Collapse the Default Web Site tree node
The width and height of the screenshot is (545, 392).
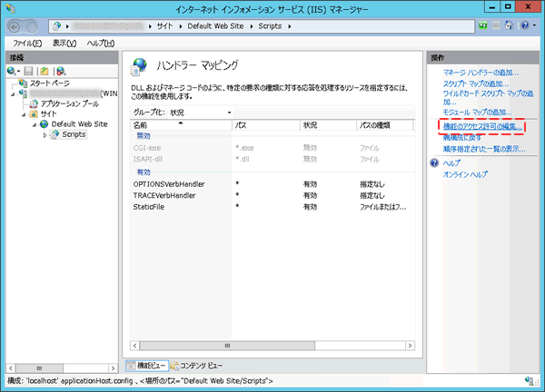(35, 125)
